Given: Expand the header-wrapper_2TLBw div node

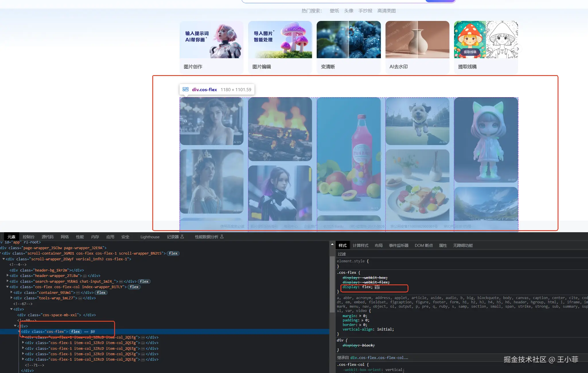Looking at the screenshot, I should coord(7,276).
